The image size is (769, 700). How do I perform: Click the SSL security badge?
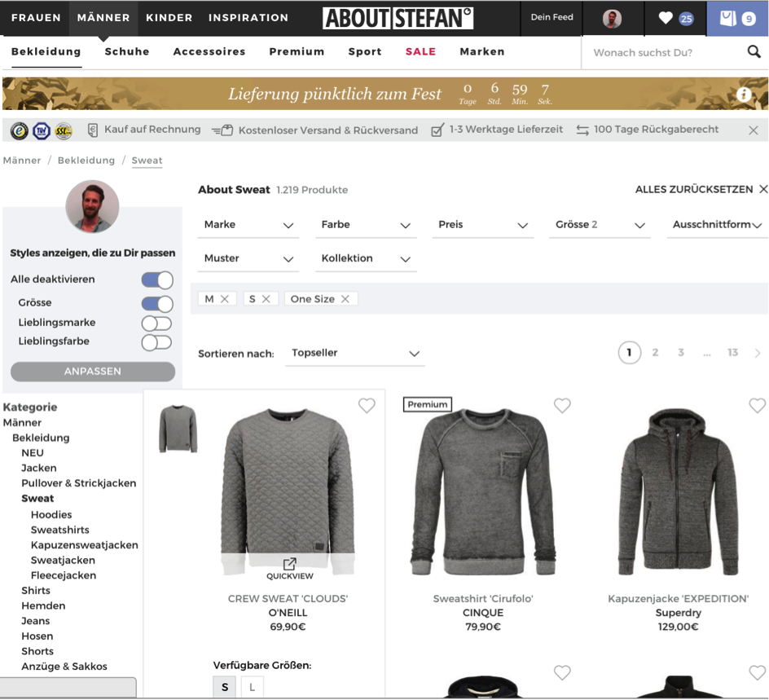coord(64,131)
